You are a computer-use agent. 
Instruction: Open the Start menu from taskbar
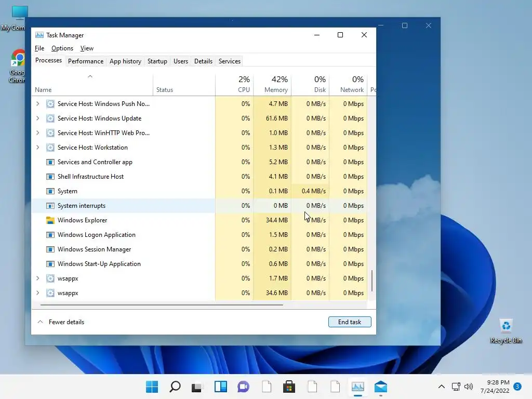point(152,387)
